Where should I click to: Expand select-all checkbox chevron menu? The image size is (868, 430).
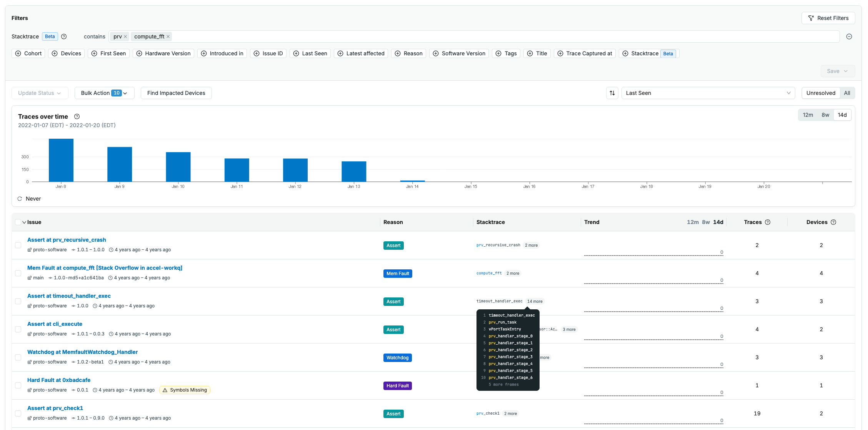(x=24, y=222)
